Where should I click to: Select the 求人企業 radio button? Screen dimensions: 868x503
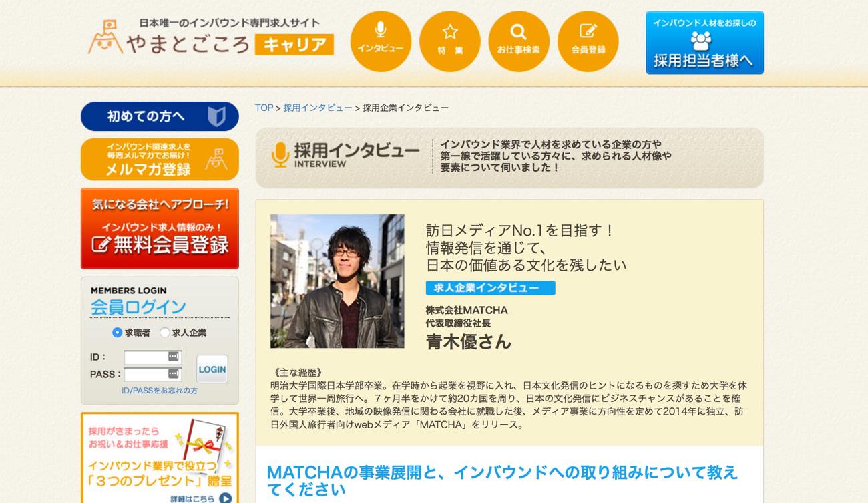(165, 333)
